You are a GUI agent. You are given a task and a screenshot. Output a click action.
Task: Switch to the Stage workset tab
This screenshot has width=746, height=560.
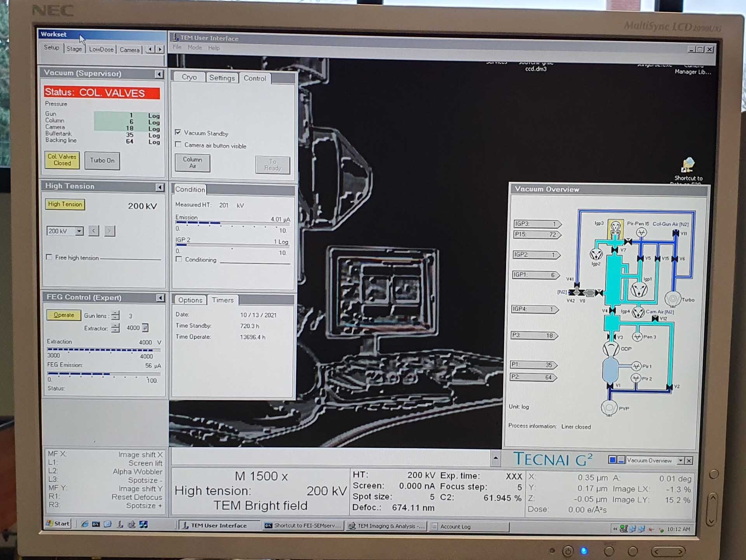[x=74, y=49]
